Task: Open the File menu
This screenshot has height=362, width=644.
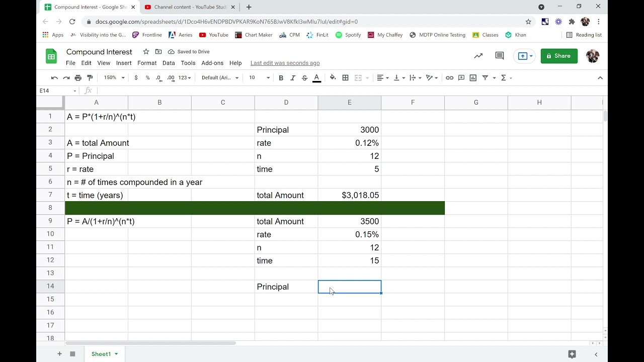Action: [70, 63]
